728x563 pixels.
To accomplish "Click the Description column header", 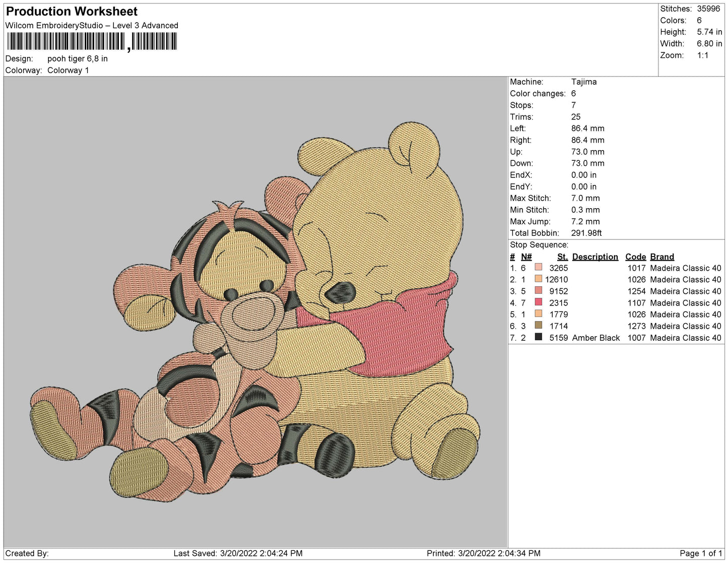I will pyautogui.click(x=594, y=257).
